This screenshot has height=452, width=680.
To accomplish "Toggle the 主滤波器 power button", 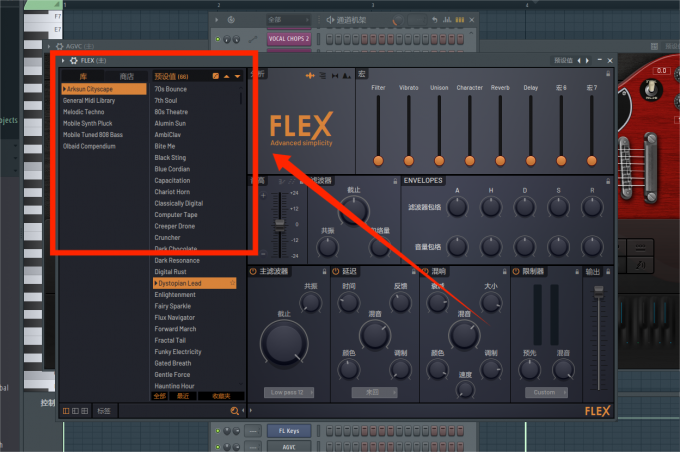I will pos(253,272).
